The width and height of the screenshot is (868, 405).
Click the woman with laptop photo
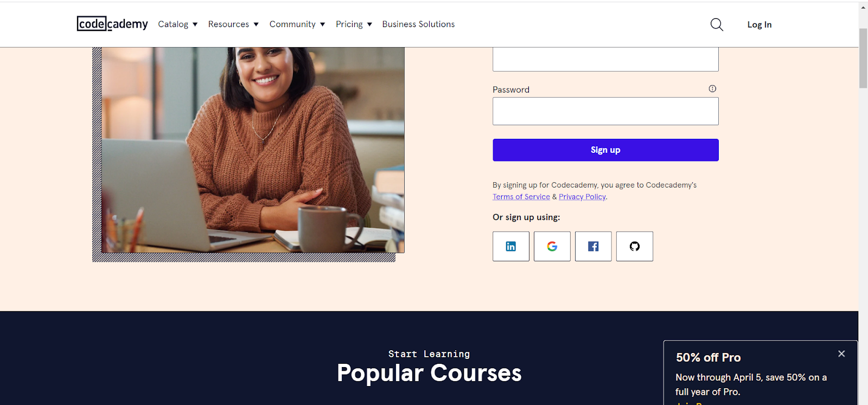coord(253,150)
